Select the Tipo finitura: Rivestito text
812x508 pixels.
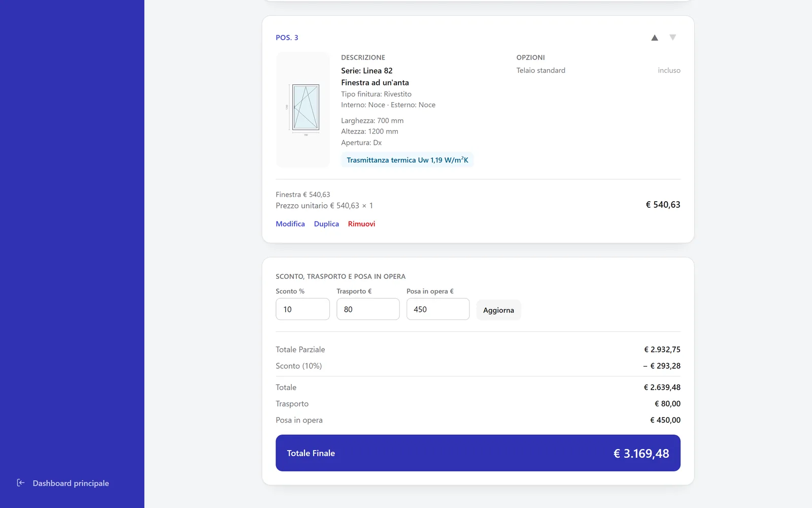pos(376,94)
